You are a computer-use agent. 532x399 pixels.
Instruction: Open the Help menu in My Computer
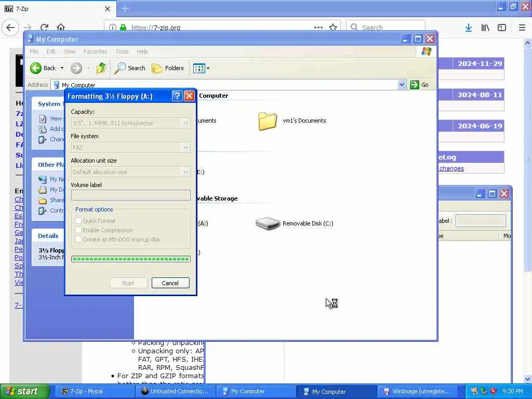pos(142,51)
